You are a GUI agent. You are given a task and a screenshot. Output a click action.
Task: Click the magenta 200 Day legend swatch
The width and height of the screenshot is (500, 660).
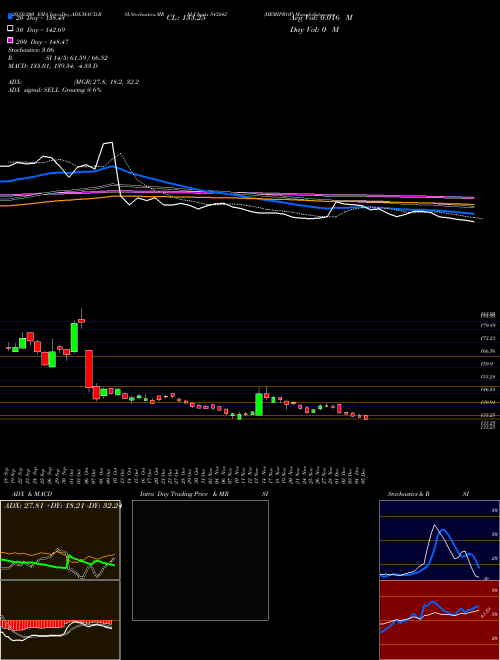[11, 41]
